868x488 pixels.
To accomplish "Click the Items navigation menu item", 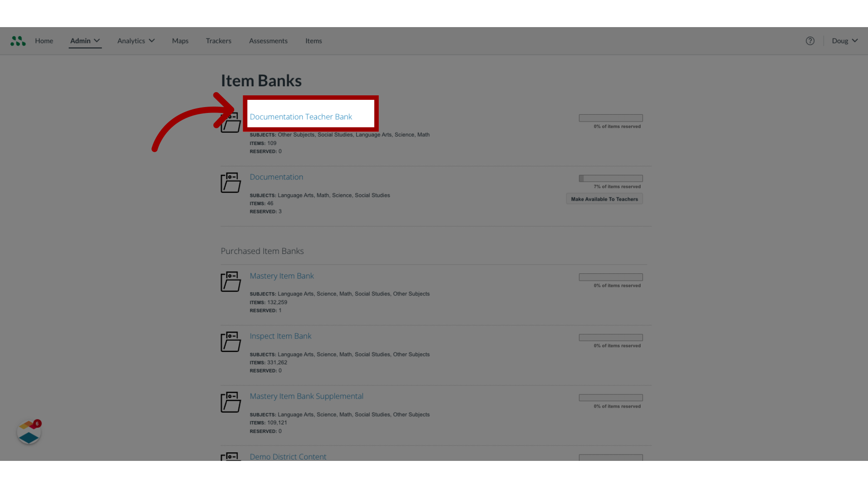I will point(312,41).
